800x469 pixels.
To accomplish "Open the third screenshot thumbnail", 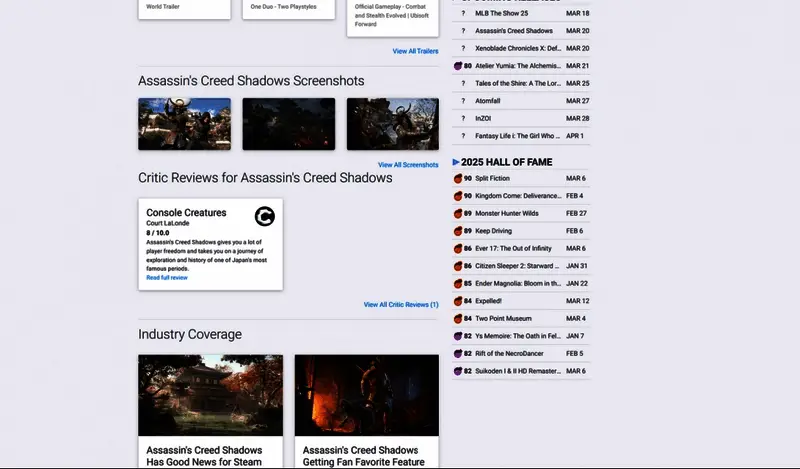I will click(392, 124).
